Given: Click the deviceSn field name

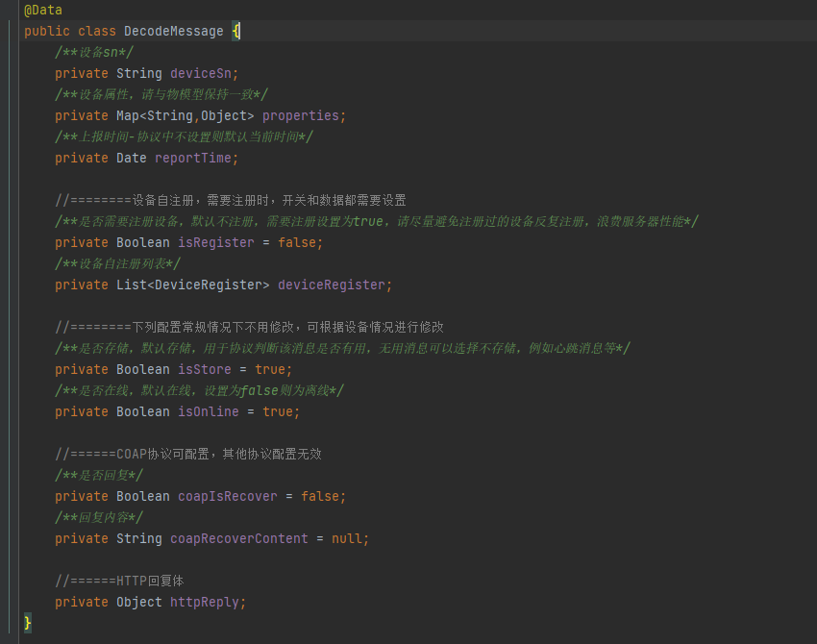Looking at the screenshot, I should click(x=198, y=73).
